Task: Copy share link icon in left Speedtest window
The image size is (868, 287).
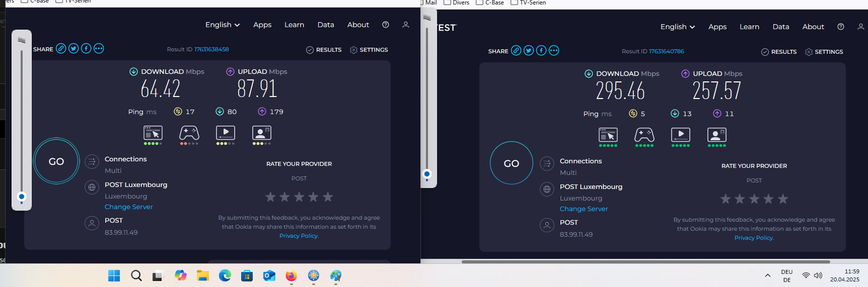Action: (x=61, y=49)
